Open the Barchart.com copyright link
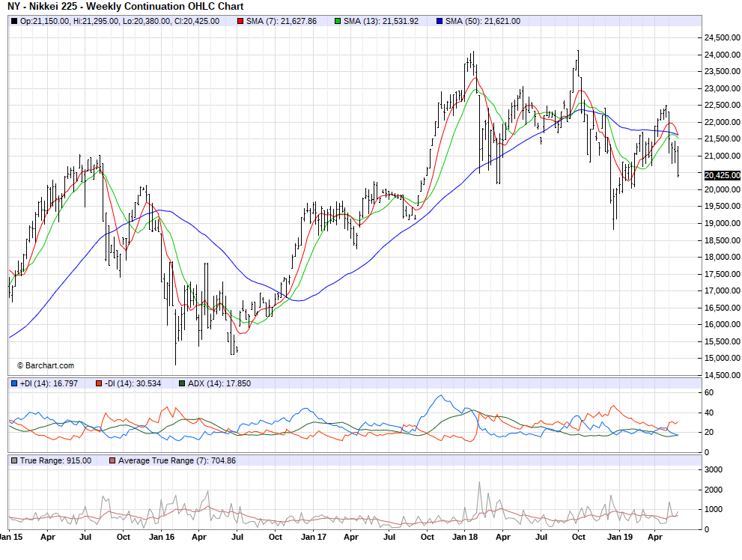 (45, 365)
